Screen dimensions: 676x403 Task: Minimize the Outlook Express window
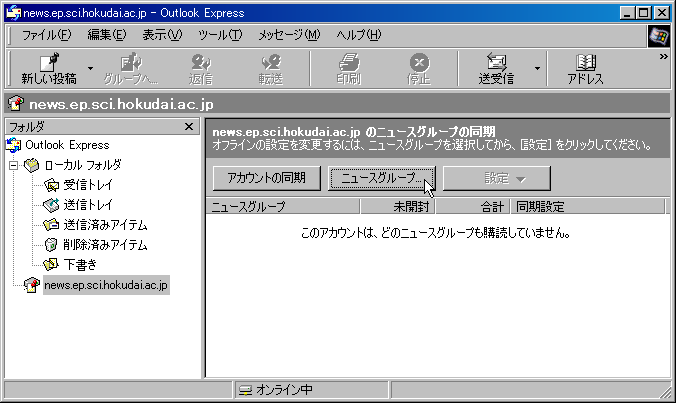(x=627, y=13)
